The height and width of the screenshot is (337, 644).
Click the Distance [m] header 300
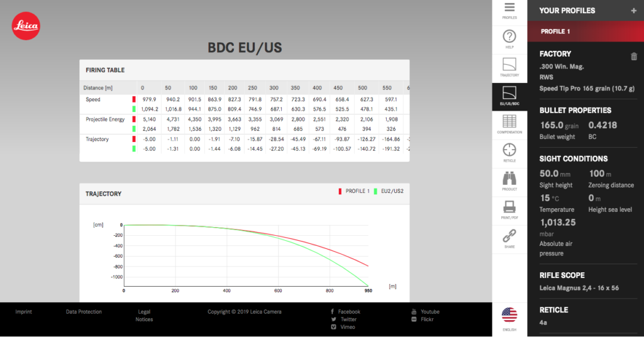point(274,88)
